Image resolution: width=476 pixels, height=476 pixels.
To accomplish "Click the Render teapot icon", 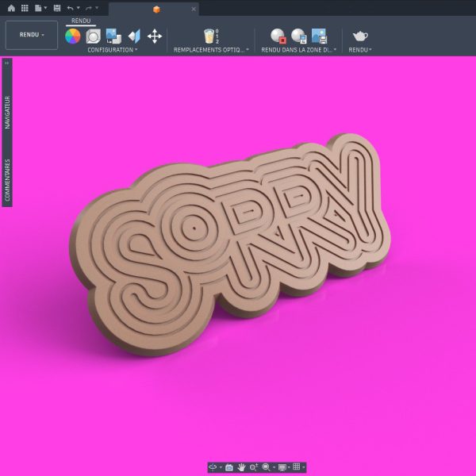I will [x=360, y=36].
